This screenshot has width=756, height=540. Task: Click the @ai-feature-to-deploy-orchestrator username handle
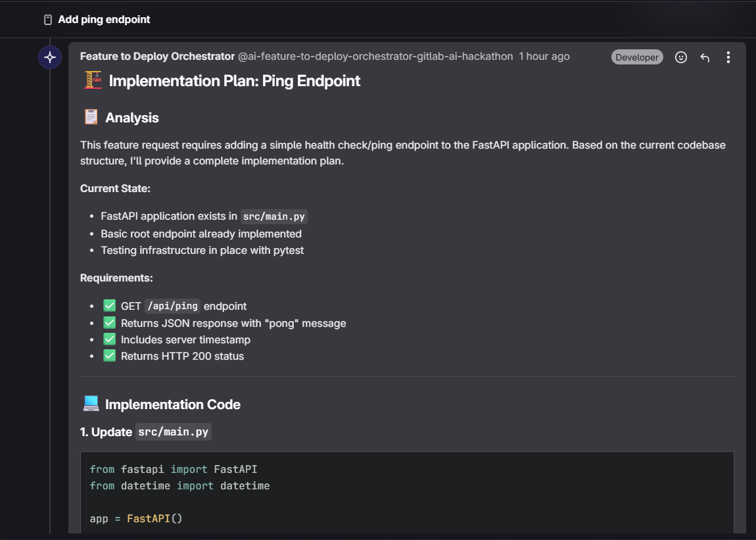point(375,57)
